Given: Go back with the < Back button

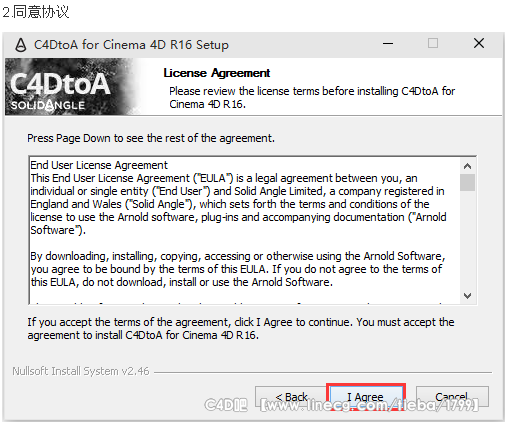Looking at the screenshot, I should pyautogui.click(x=291, y=397).
